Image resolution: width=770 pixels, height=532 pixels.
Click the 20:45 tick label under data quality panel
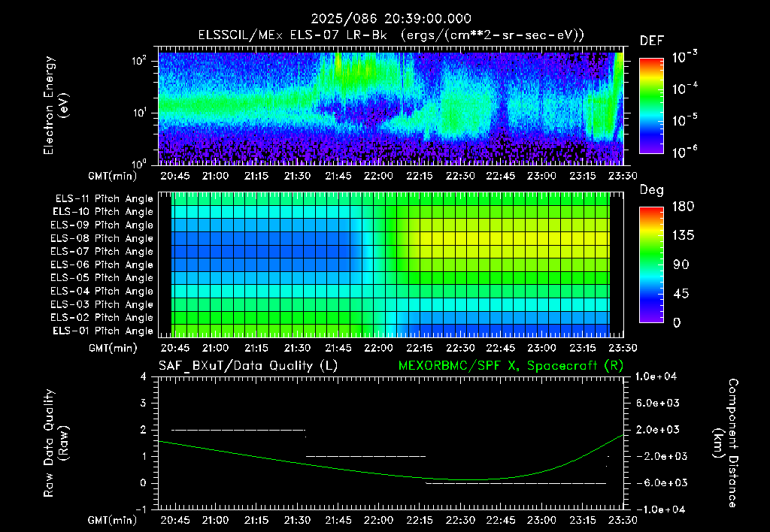tap(174, 520)
